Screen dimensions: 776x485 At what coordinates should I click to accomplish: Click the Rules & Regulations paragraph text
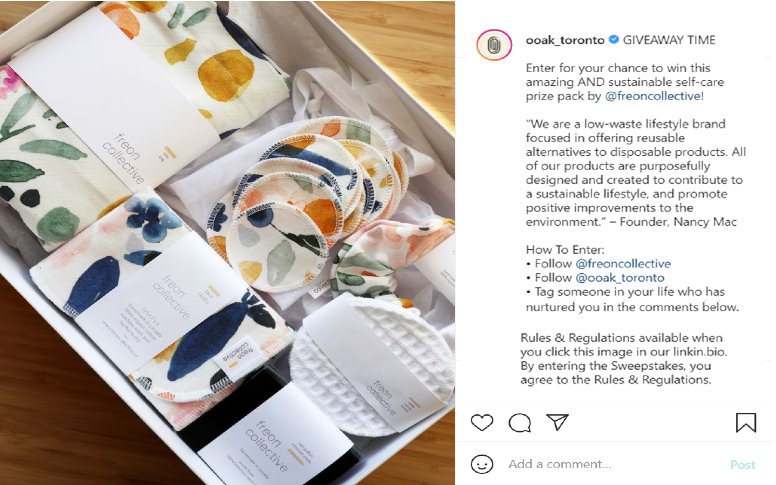click(x=621, y=359)
